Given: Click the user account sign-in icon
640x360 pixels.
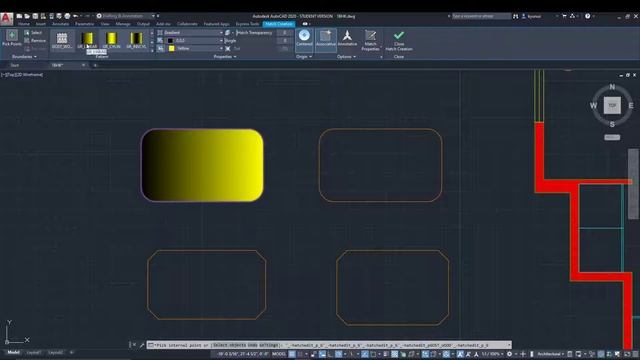Looking at the screenshot, I should pos(524,16).
